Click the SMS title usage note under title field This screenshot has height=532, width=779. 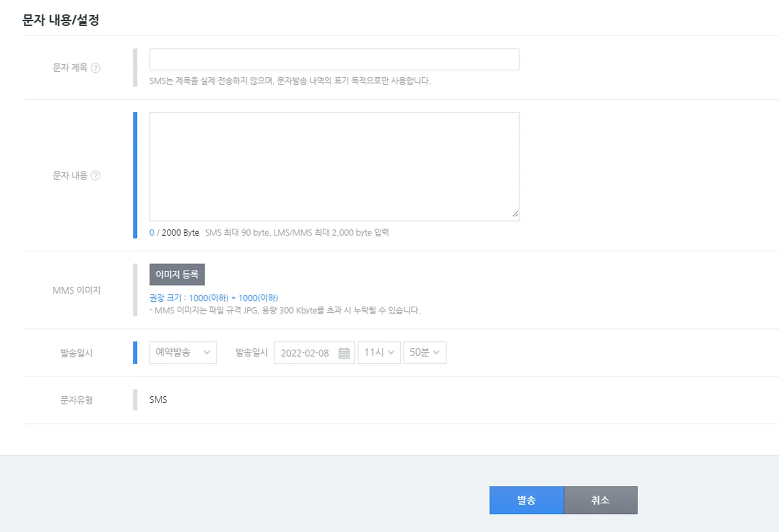pyautogui.click(x=290, y=81)
